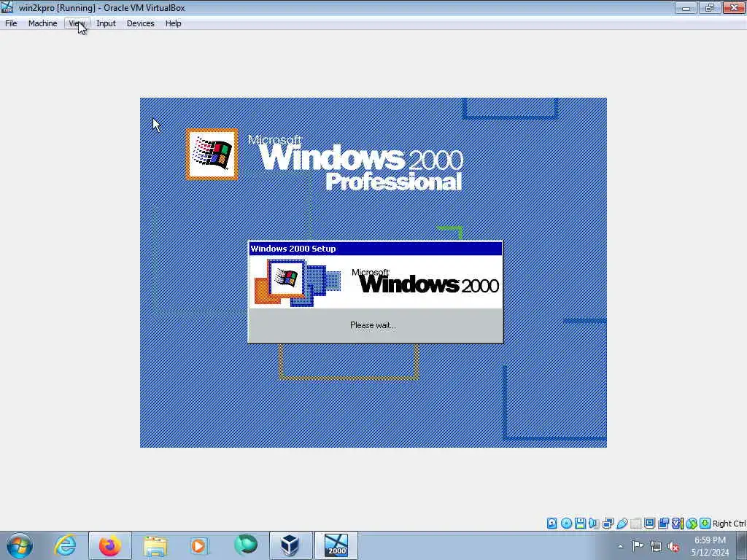747x560 pixels.
Task: Click the Windows flag logo on blue backdrop
Action: click(x=212, y=153)
